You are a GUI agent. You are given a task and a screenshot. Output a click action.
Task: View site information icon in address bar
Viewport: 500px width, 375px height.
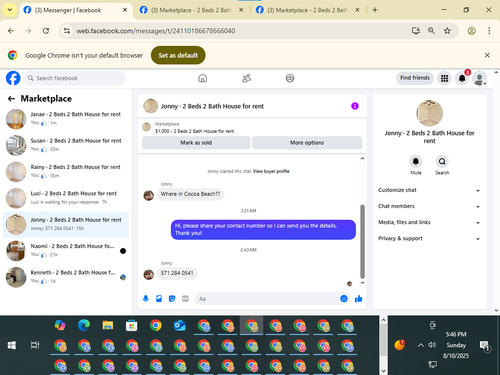point(67,31)
